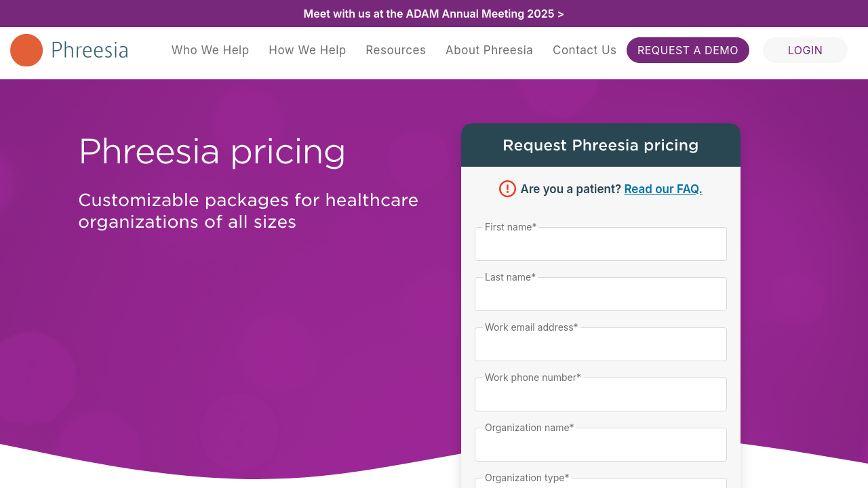Open the Organization type dropdown
Screen dimensions: 868x488
pos(600,483)
